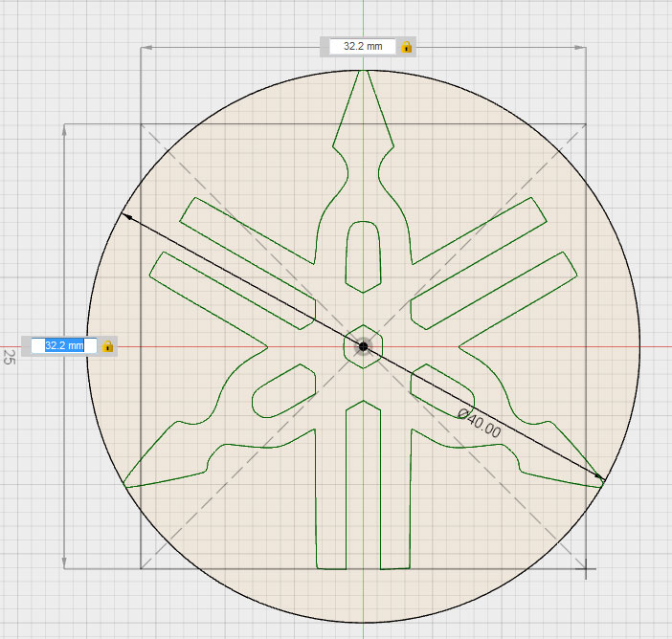The height and width of the screenshot is (639, 672).
Task: Click the lock icon beside left dimension field
Action: tap(108, 345)
